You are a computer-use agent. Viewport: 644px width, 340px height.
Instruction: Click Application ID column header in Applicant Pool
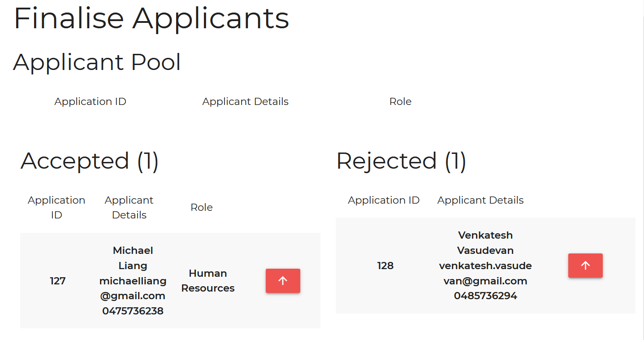coord(90,101)
